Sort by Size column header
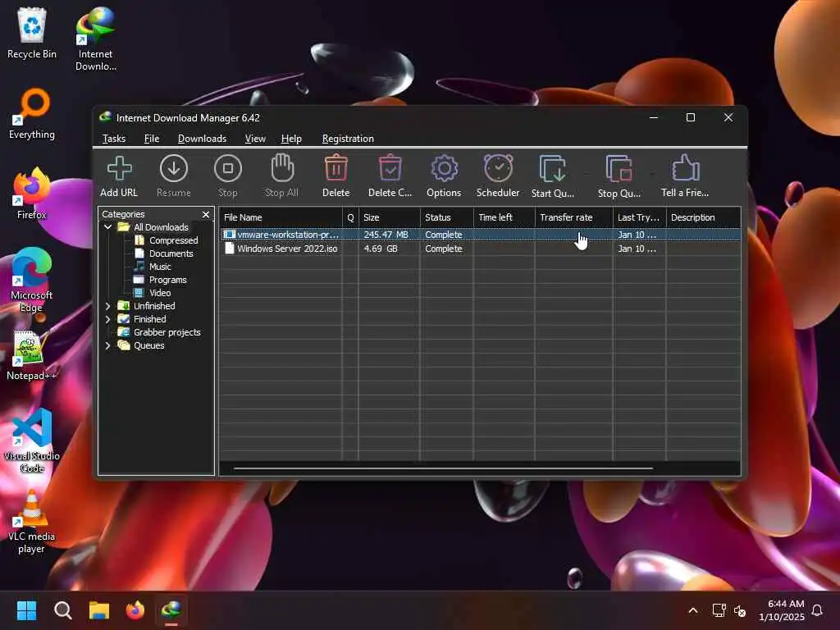Image resolution: width=840 pixels, height=630 pixels. 390,217
